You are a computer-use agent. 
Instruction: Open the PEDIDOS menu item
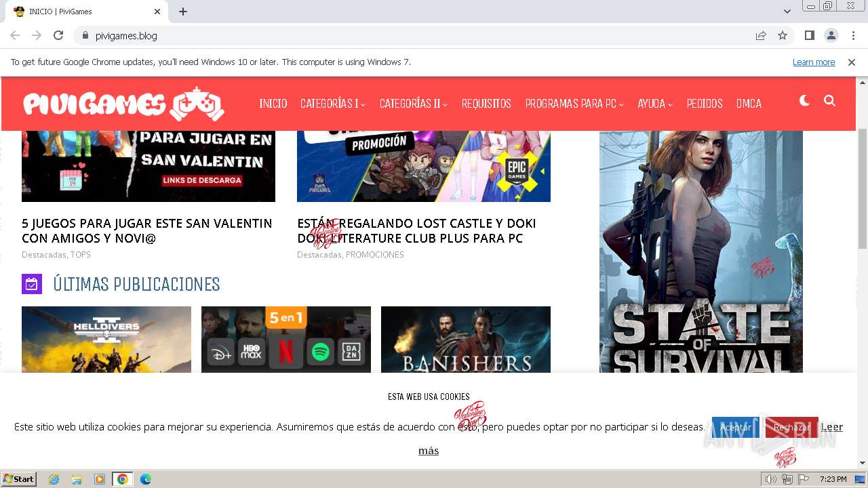(705, 104)
